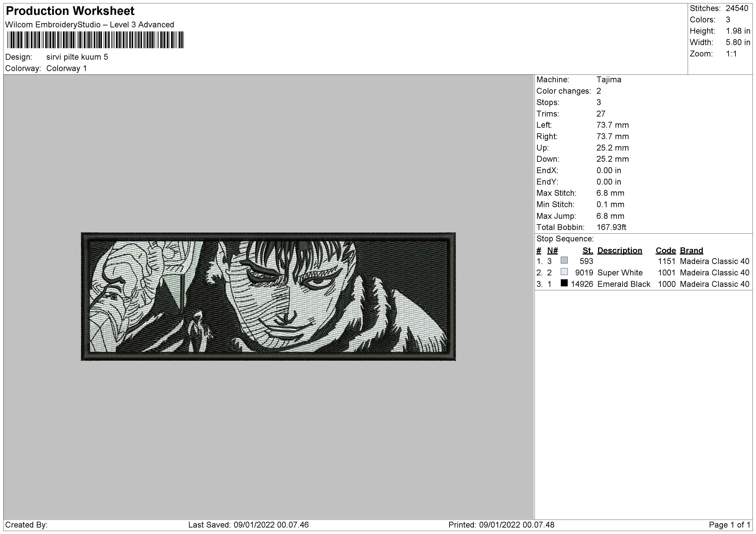Click the 'St.' column header
Viewport: 756px width, 534px height.
(x=588, y=251)
